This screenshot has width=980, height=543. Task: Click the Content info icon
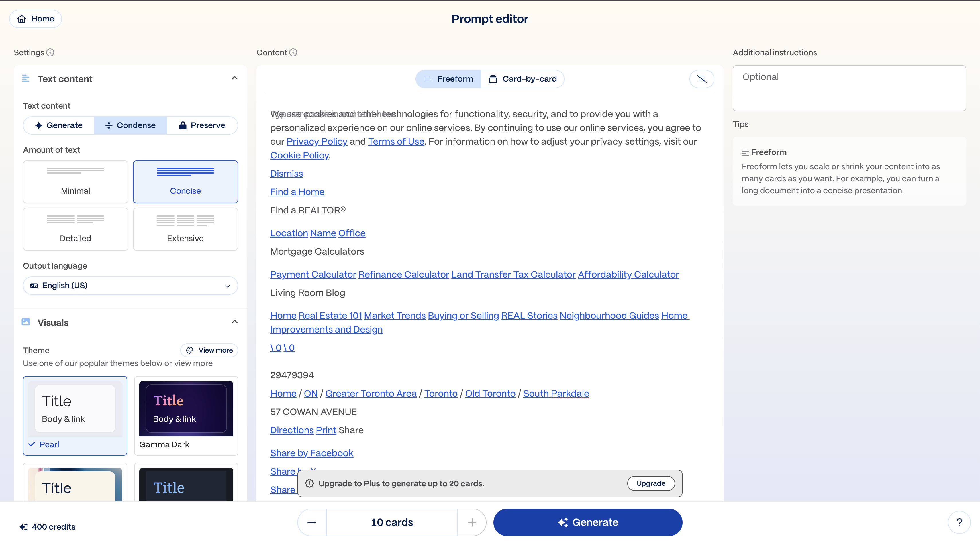click(293, 52)
